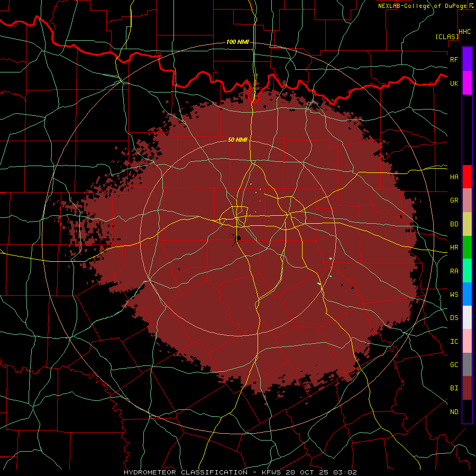
Task: Click the GC legend label
Action: point(454,364)
